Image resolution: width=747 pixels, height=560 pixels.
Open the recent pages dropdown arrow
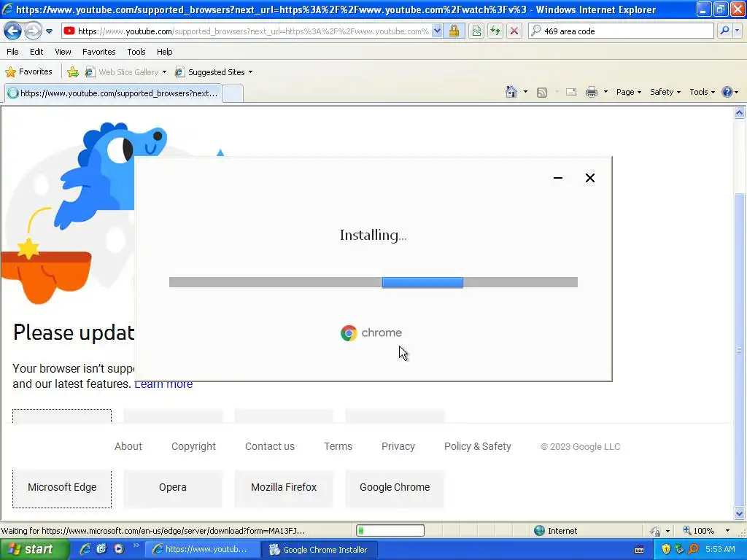click(49, 31)
